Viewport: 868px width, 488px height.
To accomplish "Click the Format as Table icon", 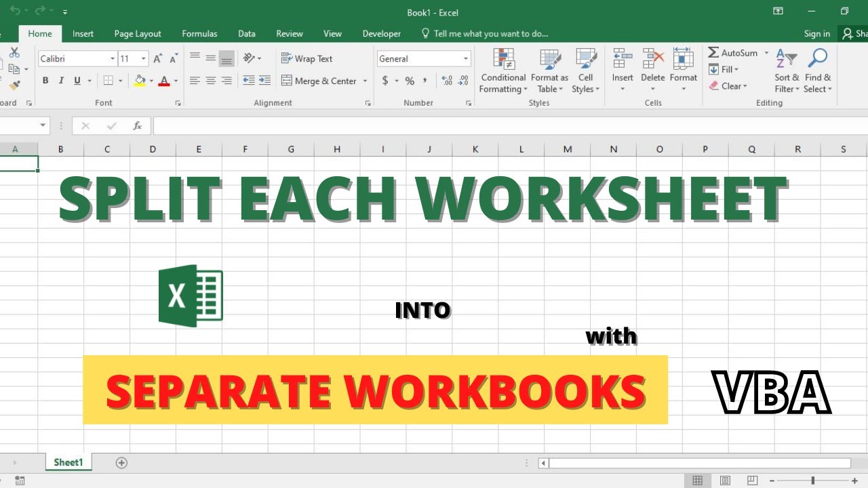I will [x=550, y=60].
